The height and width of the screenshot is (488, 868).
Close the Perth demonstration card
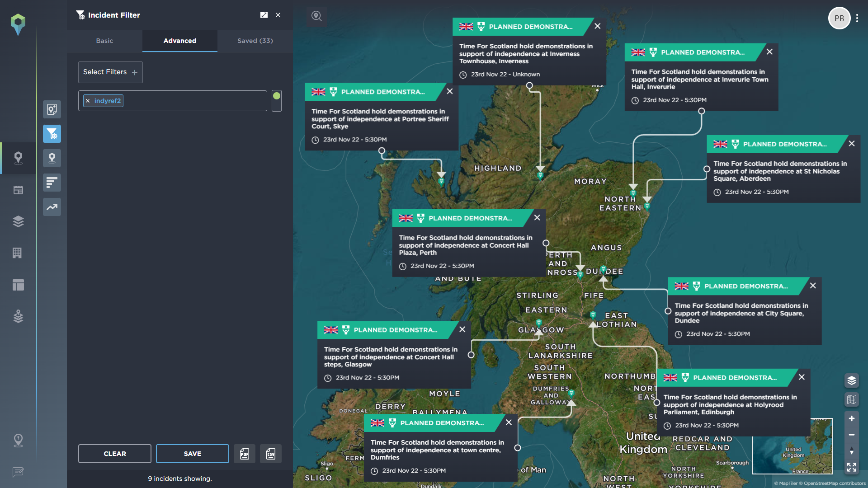tap(537, 218)
